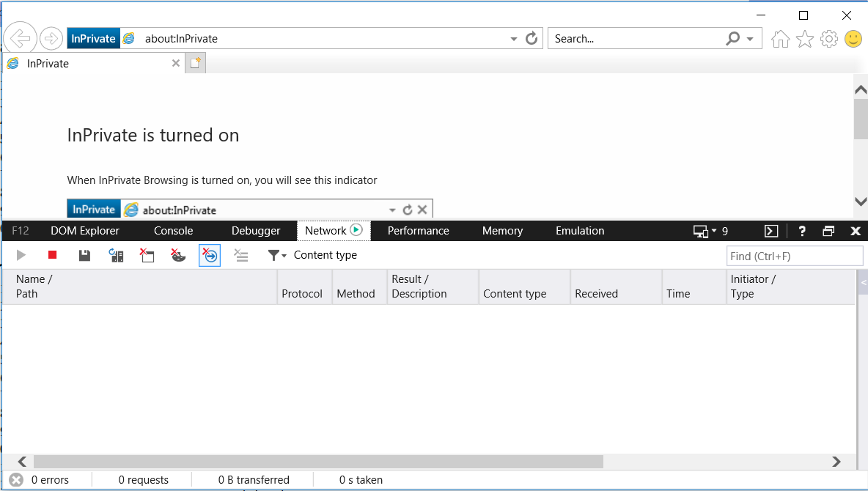Sort by Content type column header
Viewport: 868px width, 491px height.
tap(525, 287)
